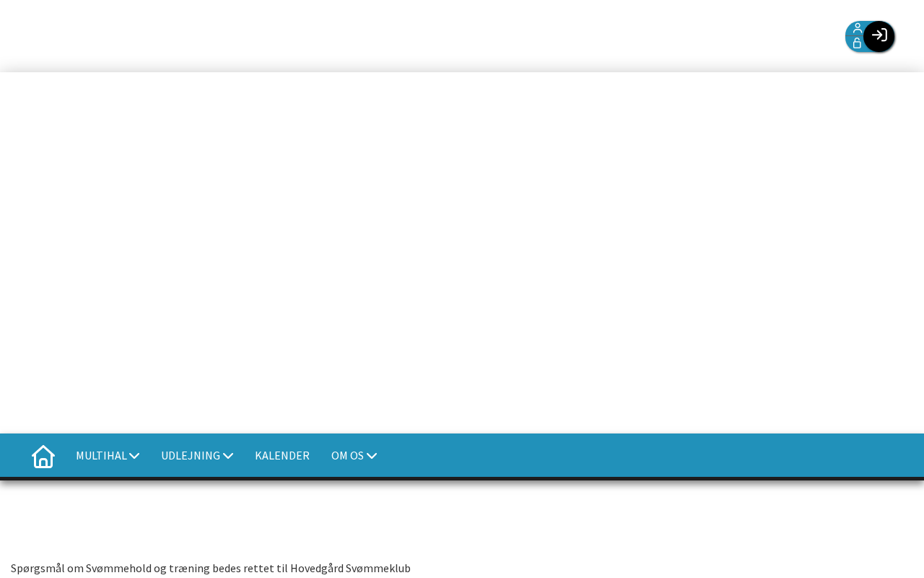Expand the UDLEJNING menu
This screenshot has width=924, height=578.
(197, 455)
